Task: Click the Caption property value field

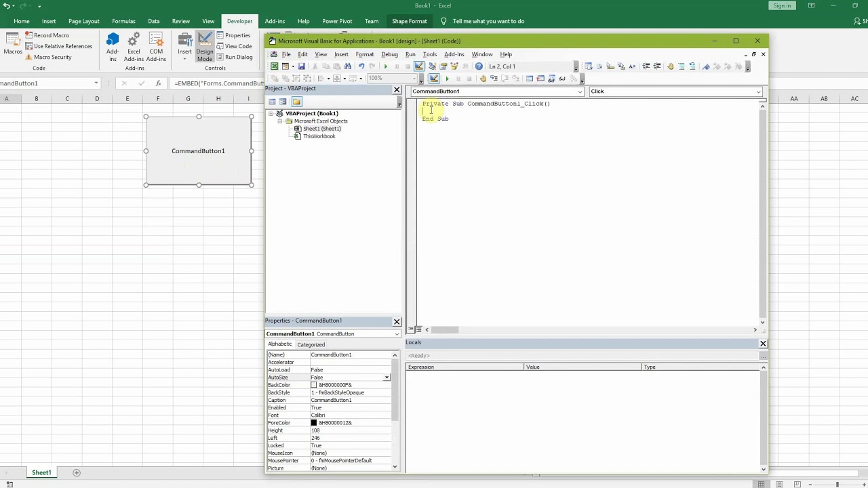Action: pos(351,400)
